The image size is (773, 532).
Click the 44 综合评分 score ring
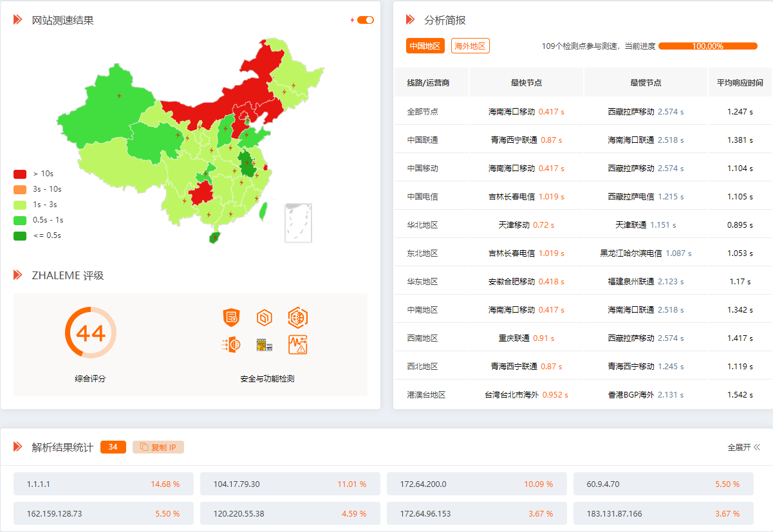pyautogui.click(x=91, y=333)
